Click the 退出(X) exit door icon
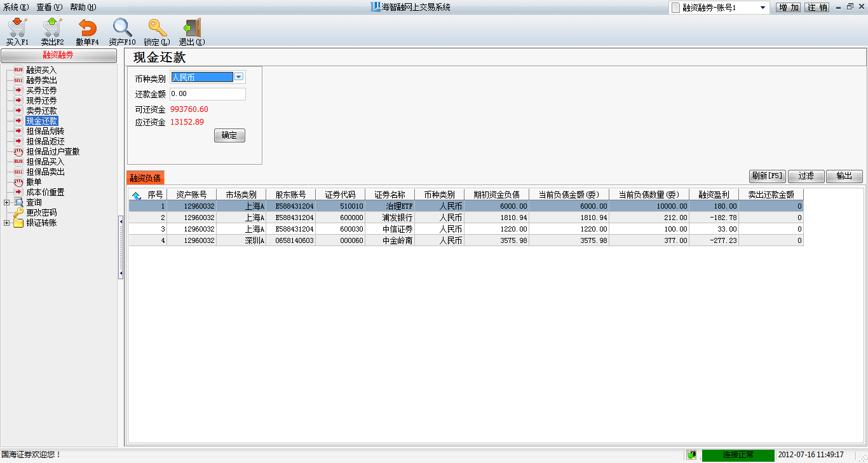 click(x=192, y=32)
